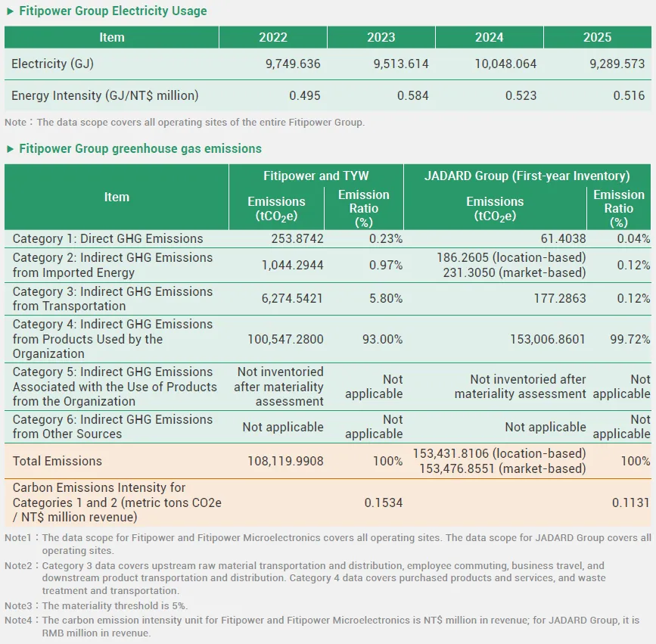Click the value 9,513.614
Screen dimensions: 656x644
click(401, 64)
